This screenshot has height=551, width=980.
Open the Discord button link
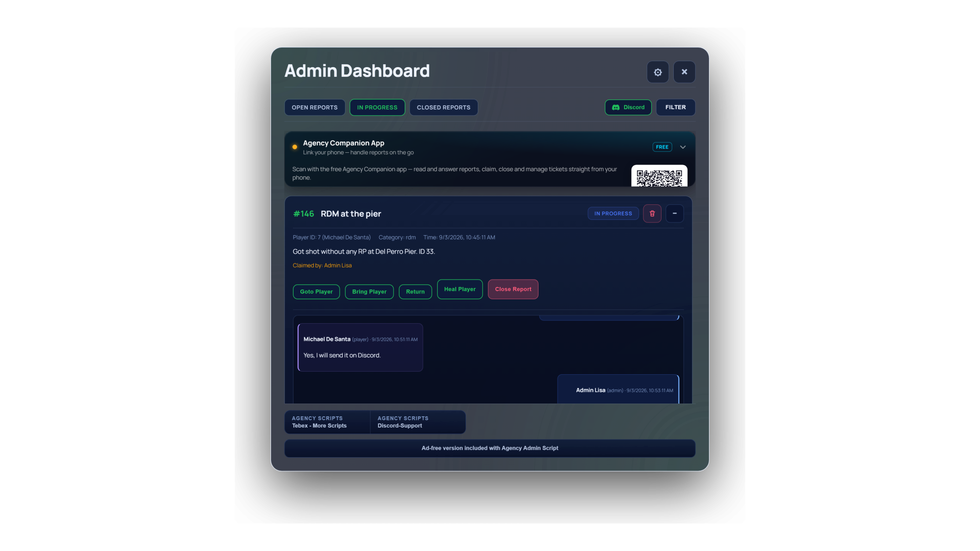click(628, 107)
